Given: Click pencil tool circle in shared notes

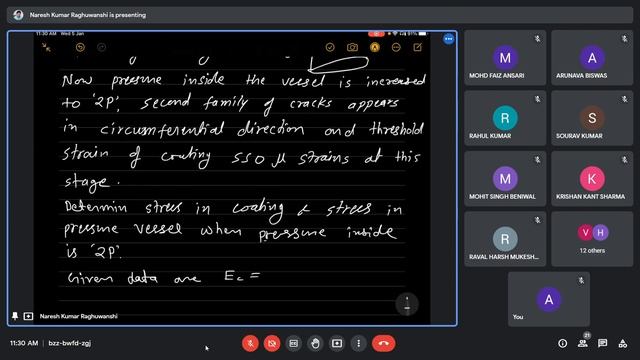Looking at the screenshot, I should (x=407, y=304).
